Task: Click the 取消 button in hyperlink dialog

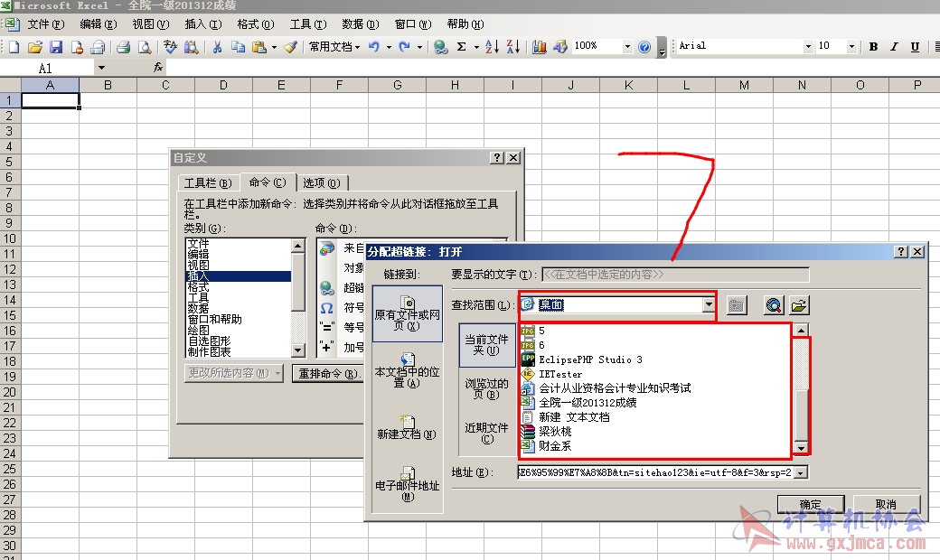Action: click(886, 504)
